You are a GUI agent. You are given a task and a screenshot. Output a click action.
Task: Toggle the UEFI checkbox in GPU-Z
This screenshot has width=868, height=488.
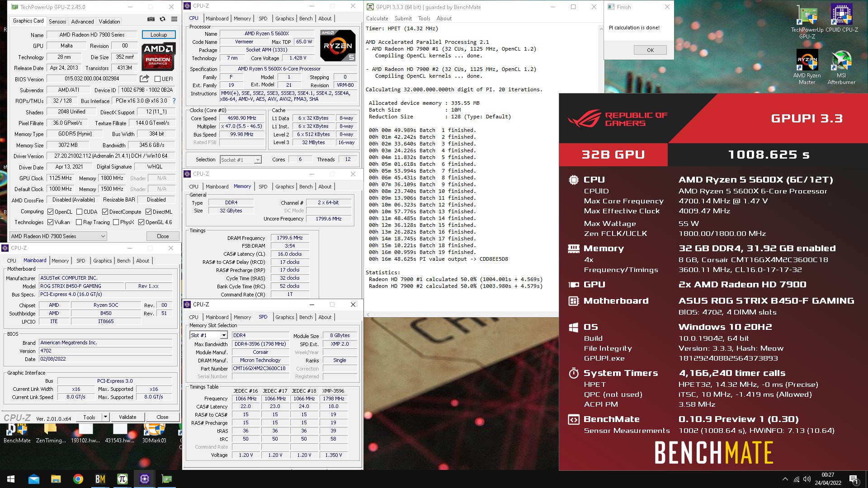(x=158, y=79)
